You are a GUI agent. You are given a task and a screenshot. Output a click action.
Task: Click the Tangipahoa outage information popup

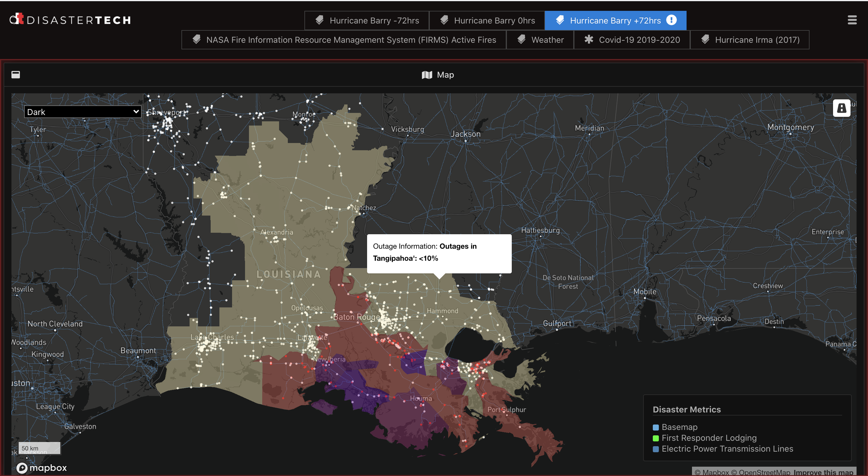click(x=439, y=253)
